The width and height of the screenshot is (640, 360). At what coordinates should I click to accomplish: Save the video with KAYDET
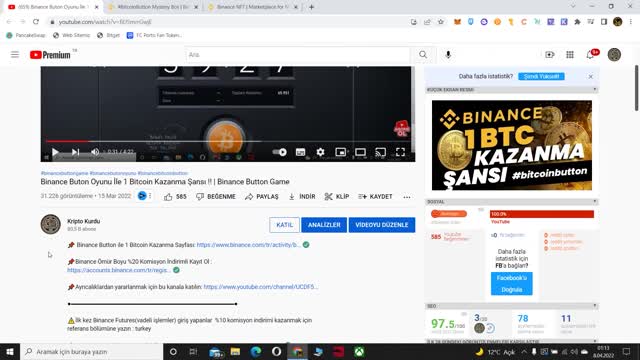375,197
